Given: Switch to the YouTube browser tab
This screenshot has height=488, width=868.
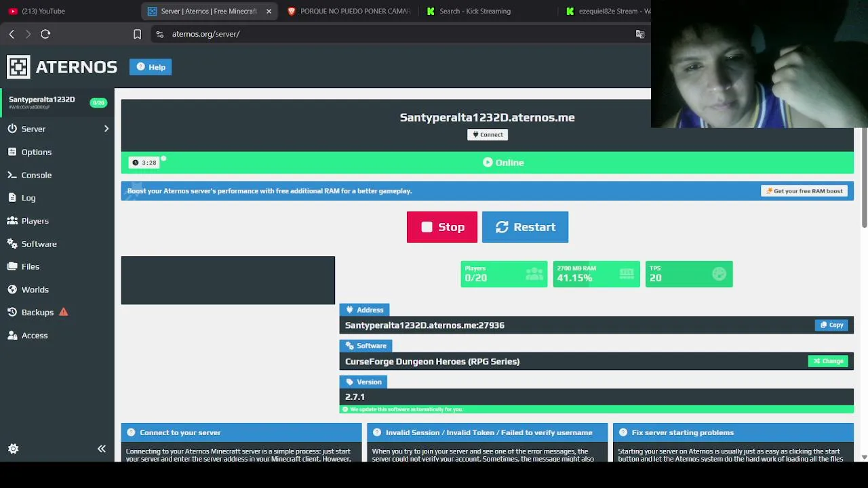Looking at the screenshot, I should [x=68, y=11].
